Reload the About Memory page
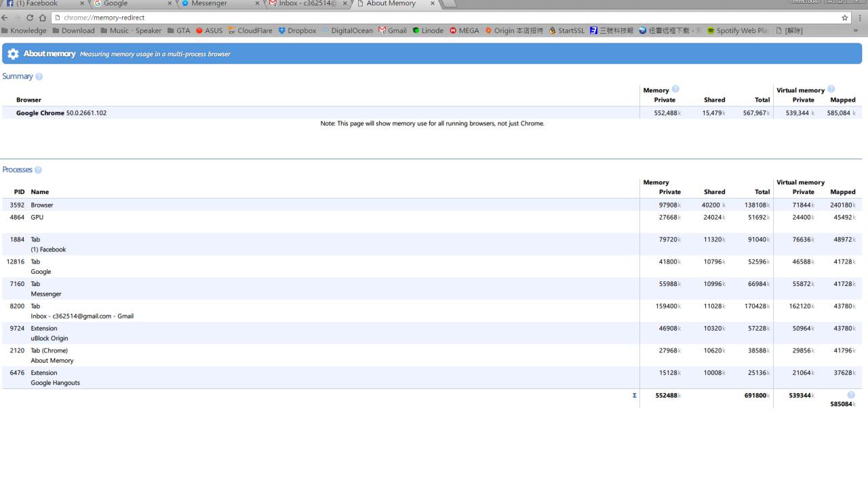Viewport: 868px width, 486px height. pos(29,18)
